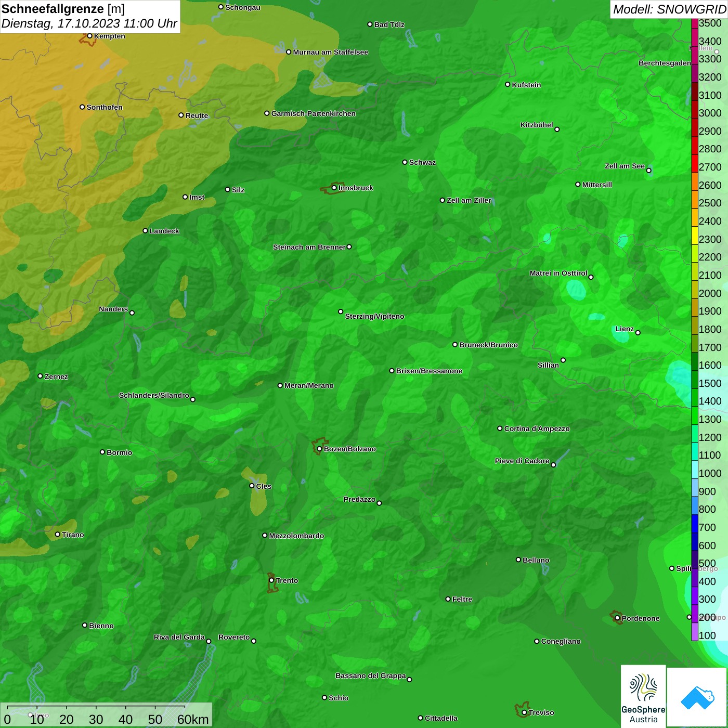Click the "2700" legend value
Viewport: 728px width, 728px height.
[710, 167]
